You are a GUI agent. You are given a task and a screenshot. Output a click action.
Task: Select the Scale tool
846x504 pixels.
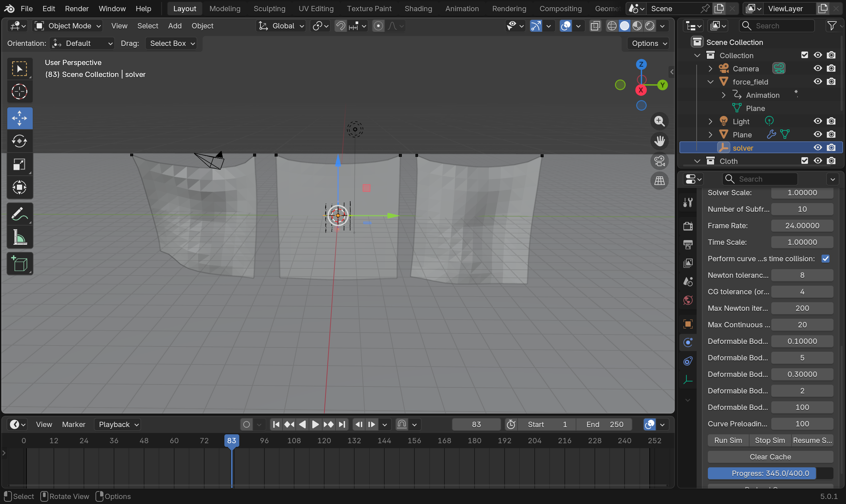[19, 164]
